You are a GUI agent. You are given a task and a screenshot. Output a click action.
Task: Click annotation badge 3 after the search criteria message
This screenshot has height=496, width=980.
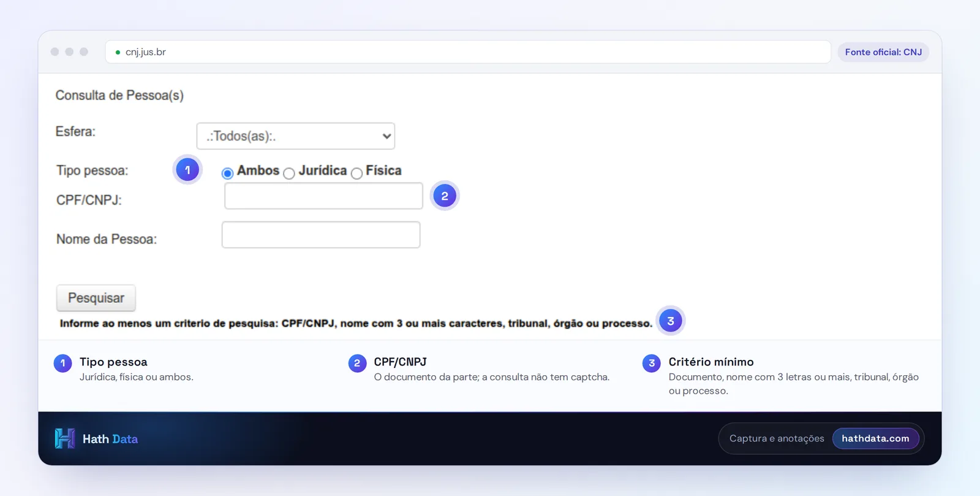[671, 321]
